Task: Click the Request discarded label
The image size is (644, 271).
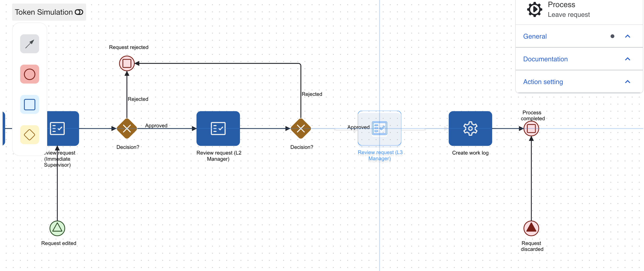Action: (x=532, y=246)
